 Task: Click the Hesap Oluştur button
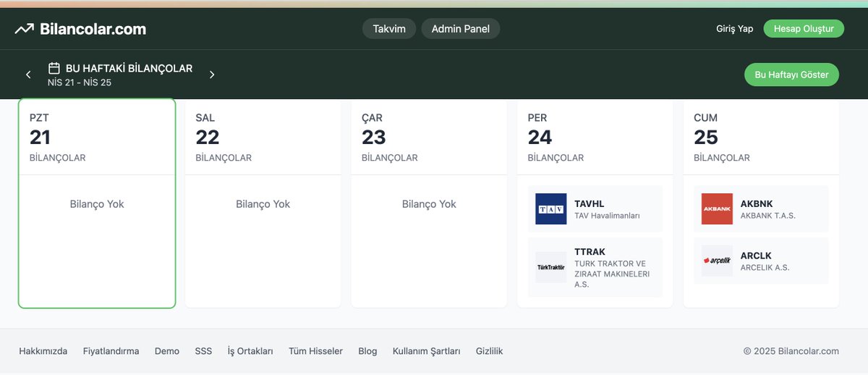point(804,29)
